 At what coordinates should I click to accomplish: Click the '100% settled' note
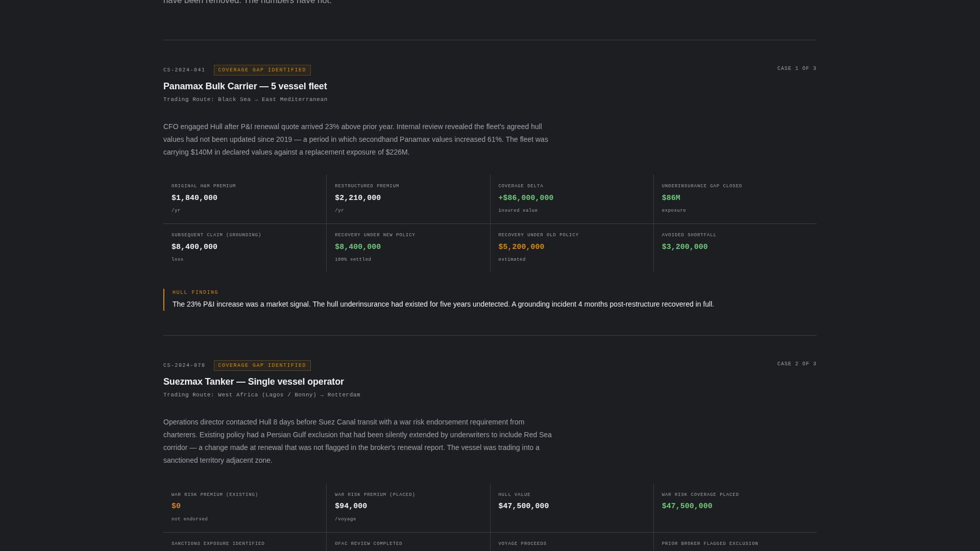pyautogui.click(x=353, y=260)
